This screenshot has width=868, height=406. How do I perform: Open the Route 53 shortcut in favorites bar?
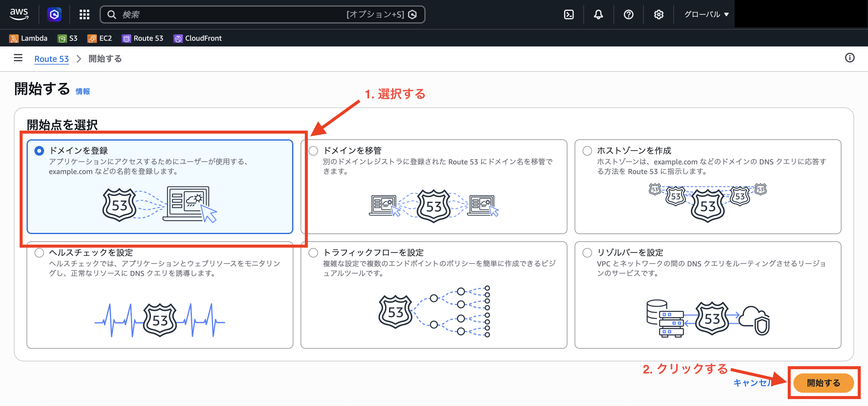click(142, 38)
